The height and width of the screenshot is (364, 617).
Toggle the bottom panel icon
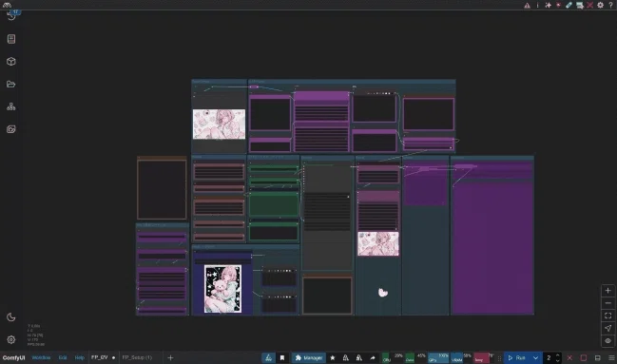click(x=598, y=357)
